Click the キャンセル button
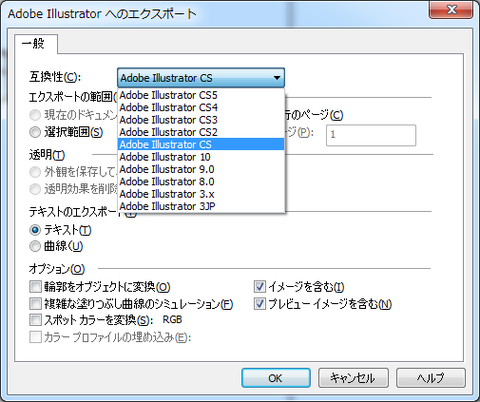 (x=353, y=378)
